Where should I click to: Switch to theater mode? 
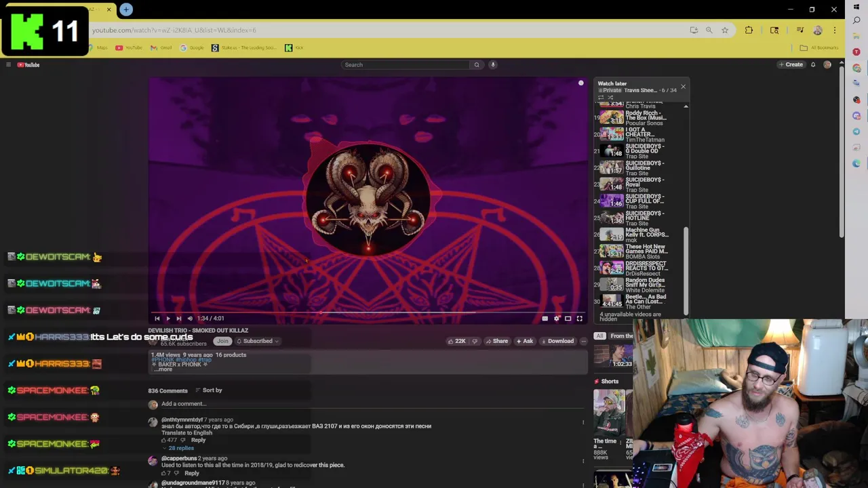(568, 319)
